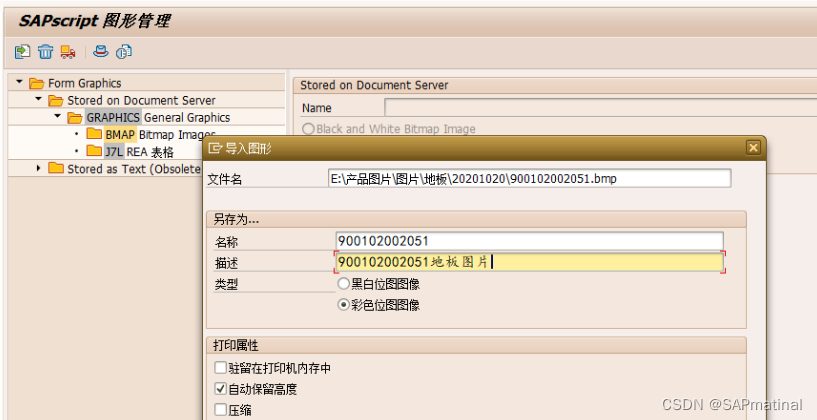Click the Name field in background panel
817x420 pixels.
600,108
